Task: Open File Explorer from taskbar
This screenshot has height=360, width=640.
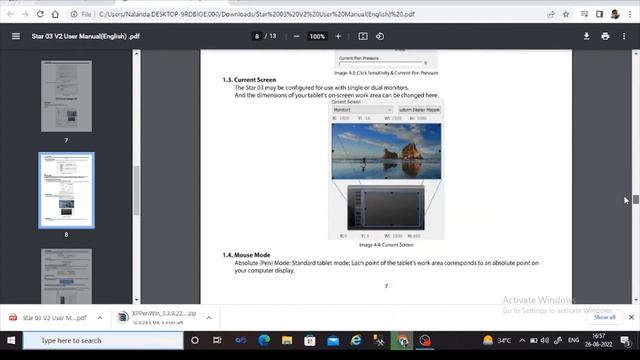Action: click(287, 340)
